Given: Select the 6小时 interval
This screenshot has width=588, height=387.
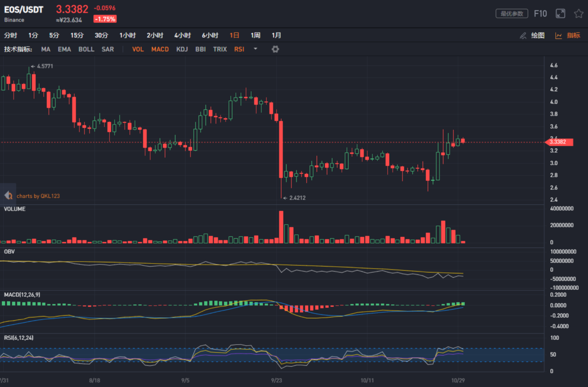Looking at the screenshot, I should pos(210,36).
